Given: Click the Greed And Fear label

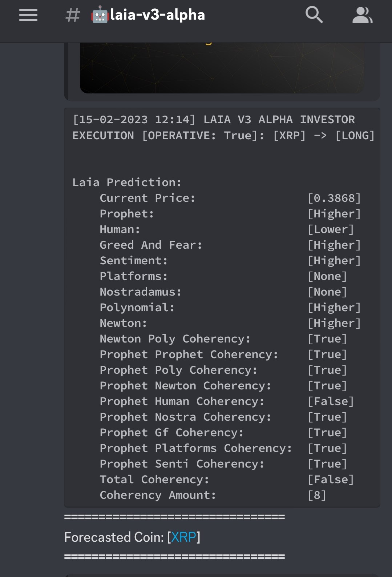Looking at the screenshot, I should [x=151, y=245].
